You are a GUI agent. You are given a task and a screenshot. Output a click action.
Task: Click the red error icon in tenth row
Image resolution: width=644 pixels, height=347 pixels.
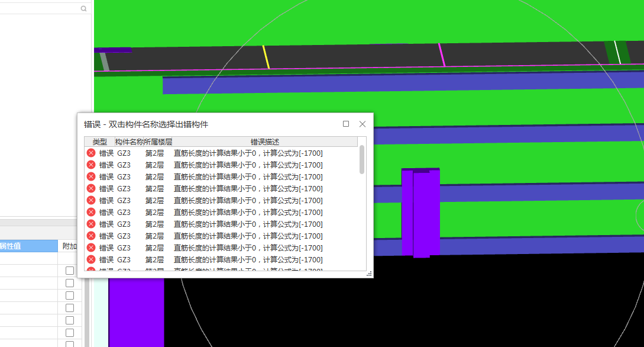(91, 260)
